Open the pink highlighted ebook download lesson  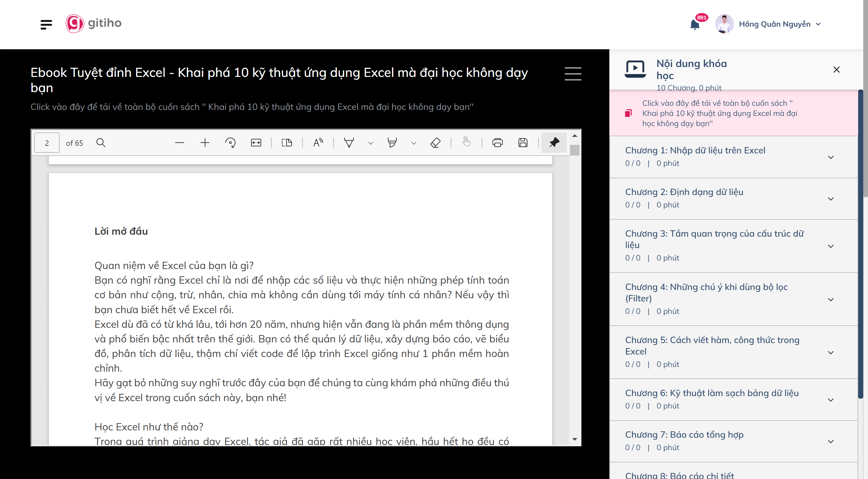click(x=733, y=113)
